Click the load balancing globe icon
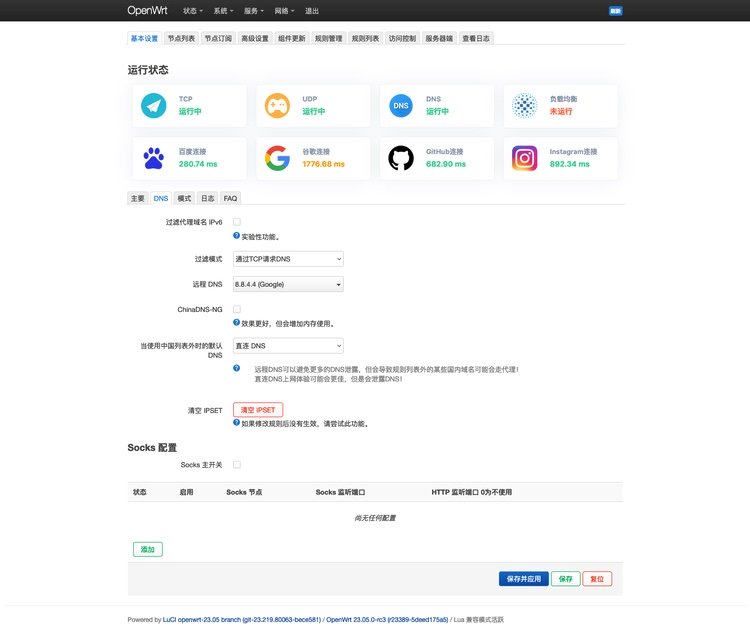Viewport: 750px width, 633px height. pos(525,106)
